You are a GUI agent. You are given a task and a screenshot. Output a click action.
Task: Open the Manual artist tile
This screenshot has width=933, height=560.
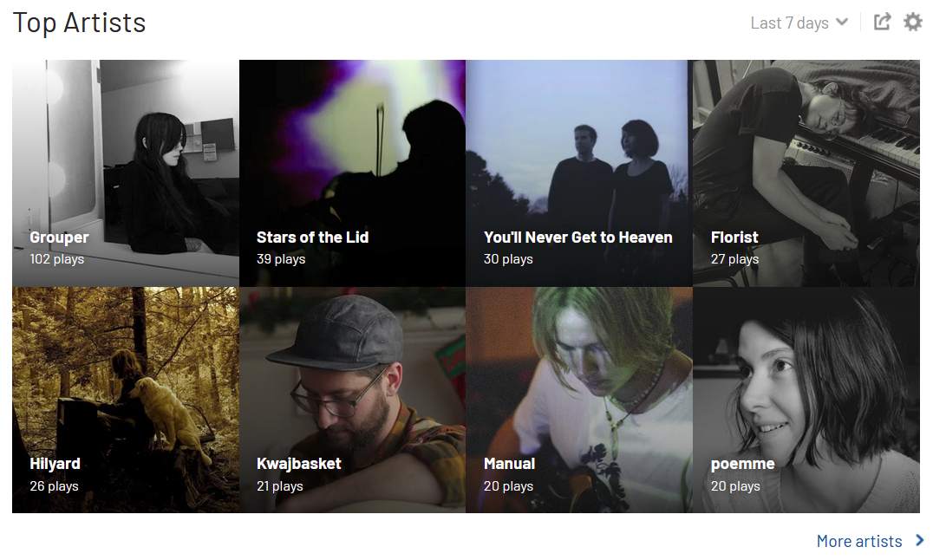(x=579, y=400)
